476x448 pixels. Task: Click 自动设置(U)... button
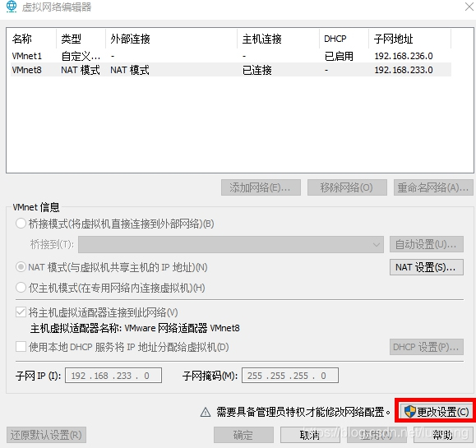[x=426, y=244]
